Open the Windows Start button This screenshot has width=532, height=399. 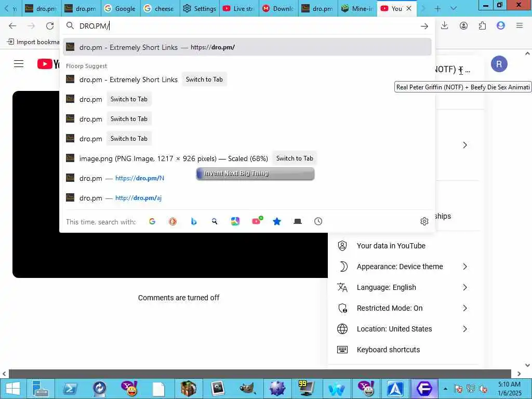pyautogui.click(x=13, y=389)
